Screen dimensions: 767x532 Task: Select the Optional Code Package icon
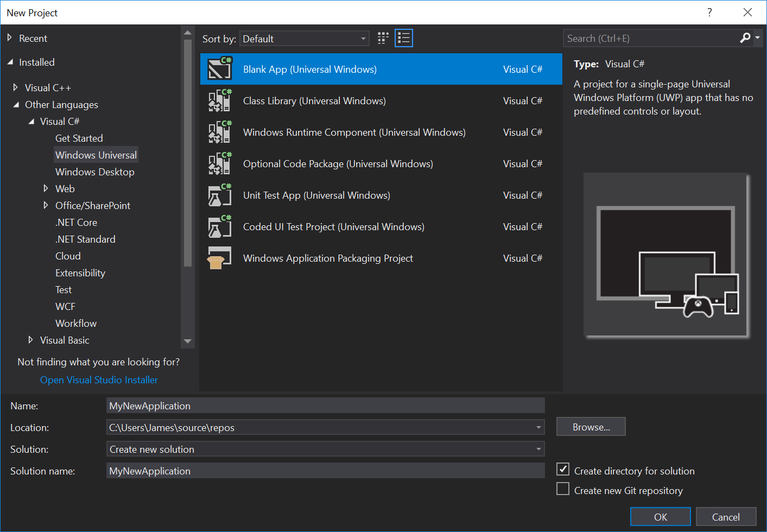pyautogui.click(x=219, y=163)
